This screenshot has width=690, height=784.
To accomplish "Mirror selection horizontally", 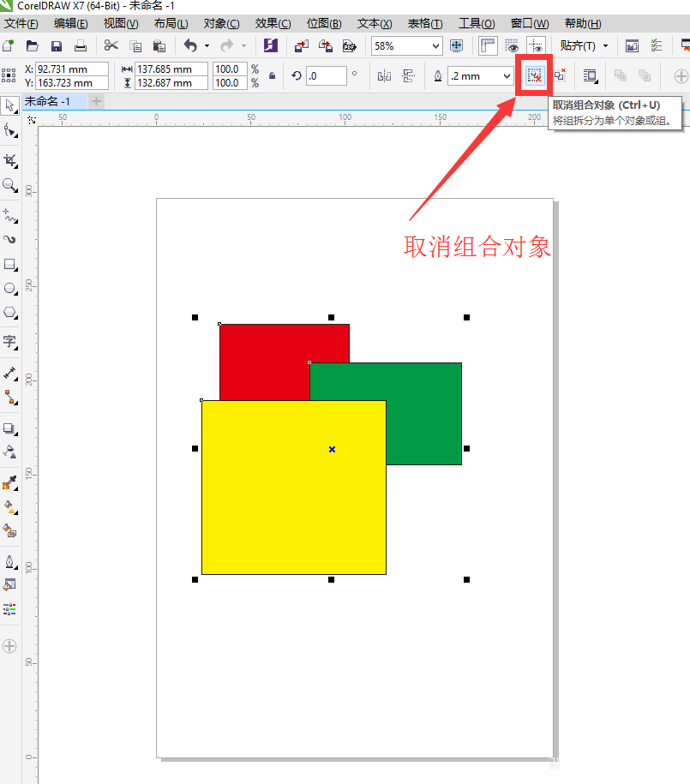I will click(384, 76).
